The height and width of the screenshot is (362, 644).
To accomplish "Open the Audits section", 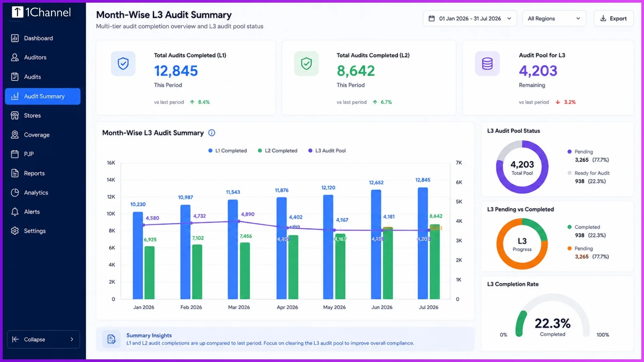I will point(43,77).
